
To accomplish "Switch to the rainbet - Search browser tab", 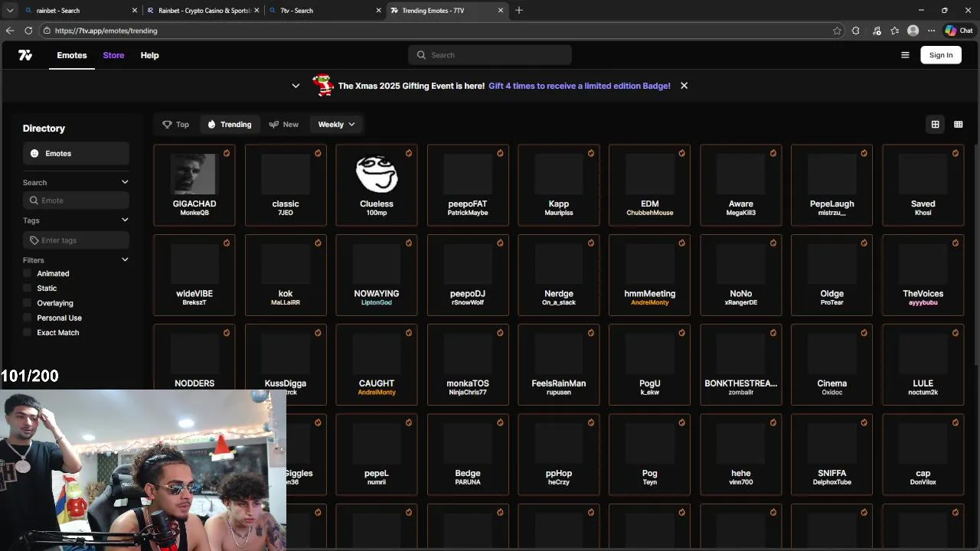I will tap(80, 10).
